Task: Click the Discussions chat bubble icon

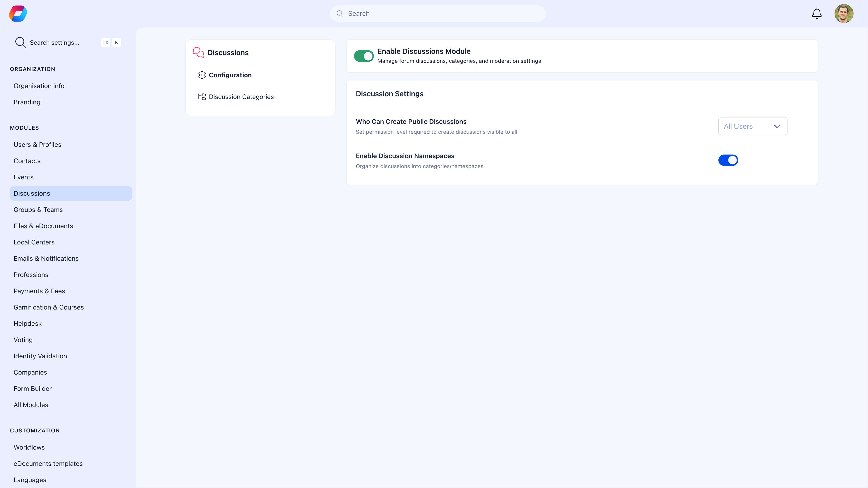Action: [198, 52]
